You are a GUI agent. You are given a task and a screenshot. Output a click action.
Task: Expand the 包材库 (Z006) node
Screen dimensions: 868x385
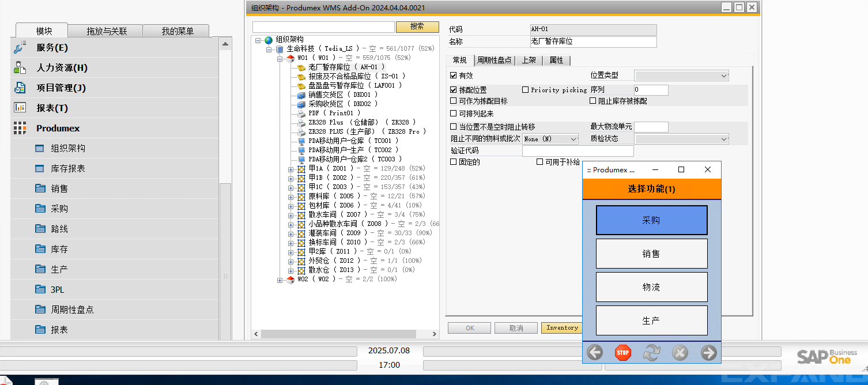click(291, 206)
